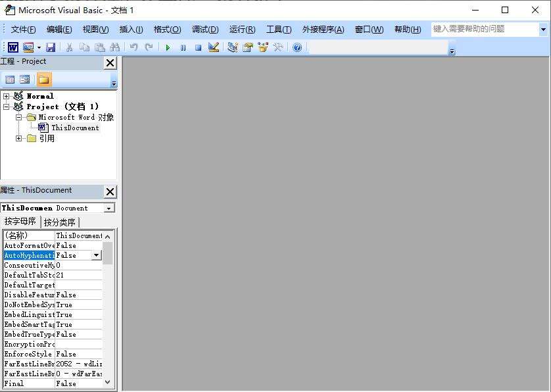Switch to the 按分类序 tab
551x392 pixels.
point(60,222)
